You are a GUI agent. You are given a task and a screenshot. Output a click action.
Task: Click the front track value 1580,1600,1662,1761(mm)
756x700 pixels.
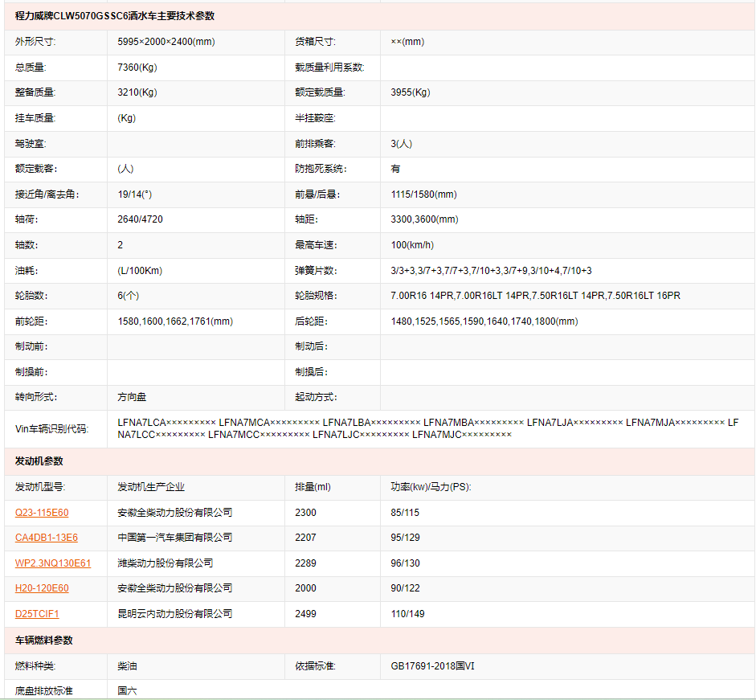click(x=175, y=321)
